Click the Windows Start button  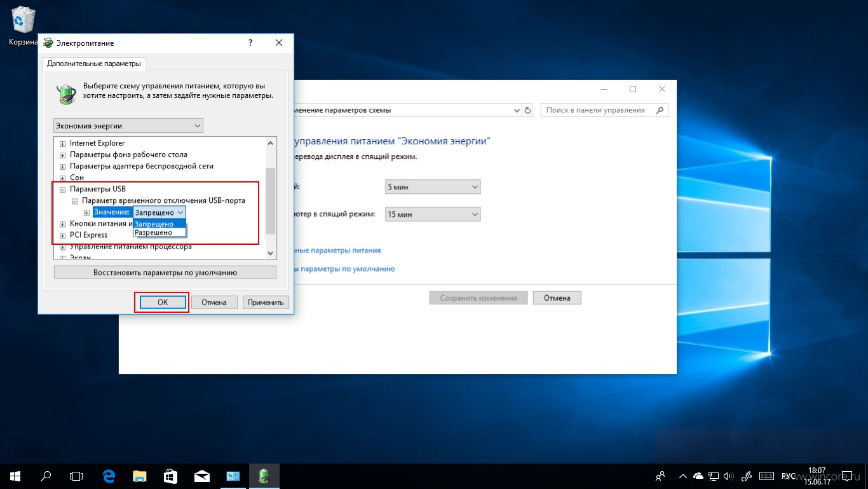15,475
